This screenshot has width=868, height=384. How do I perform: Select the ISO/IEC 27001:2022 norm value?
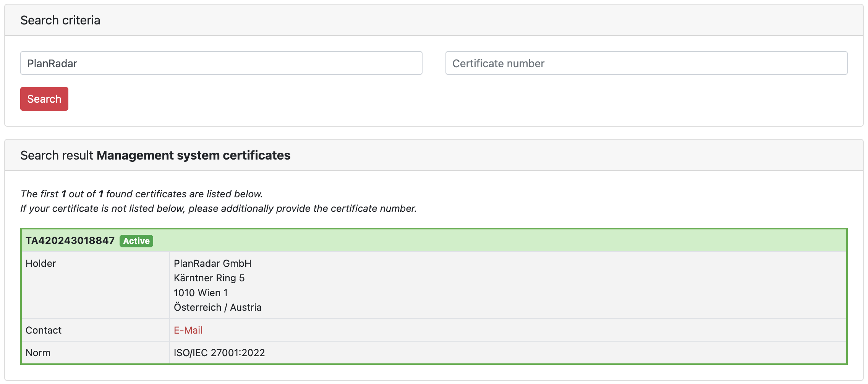coord(219,353)
